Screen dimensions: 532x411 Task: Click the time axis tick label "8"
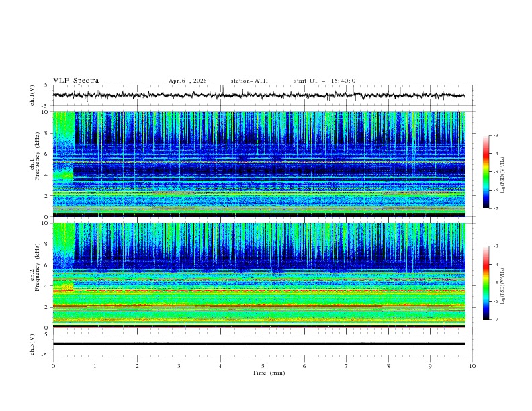click(388, 366)
